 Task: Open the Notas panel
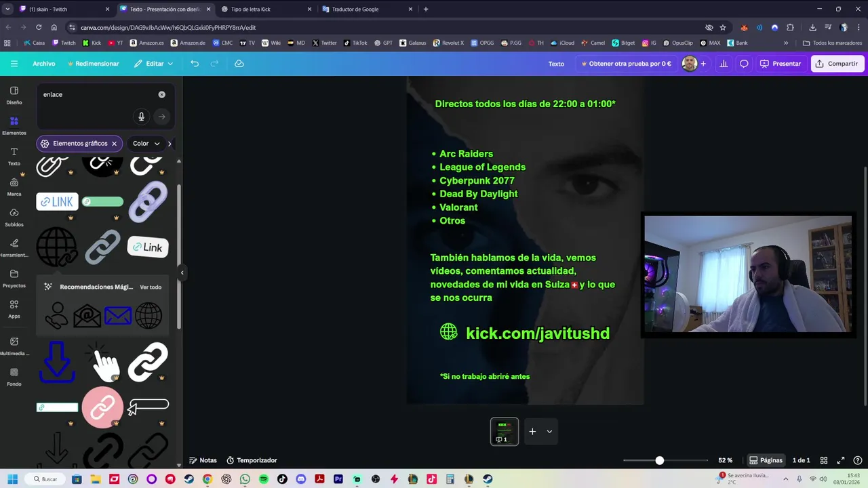point(203,460)
